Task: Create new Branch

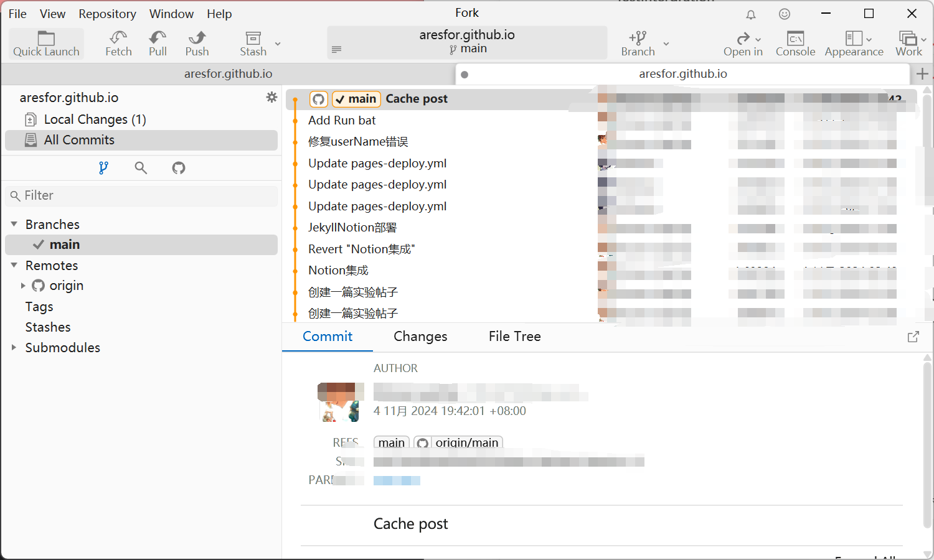Action: (638, 44)
